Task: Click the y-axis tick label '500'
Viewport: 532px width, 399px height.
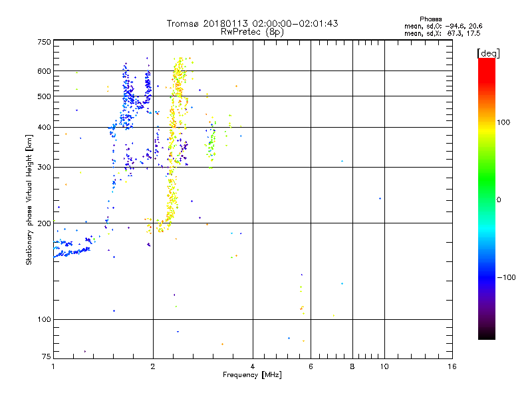Action: tap(44, 96)
